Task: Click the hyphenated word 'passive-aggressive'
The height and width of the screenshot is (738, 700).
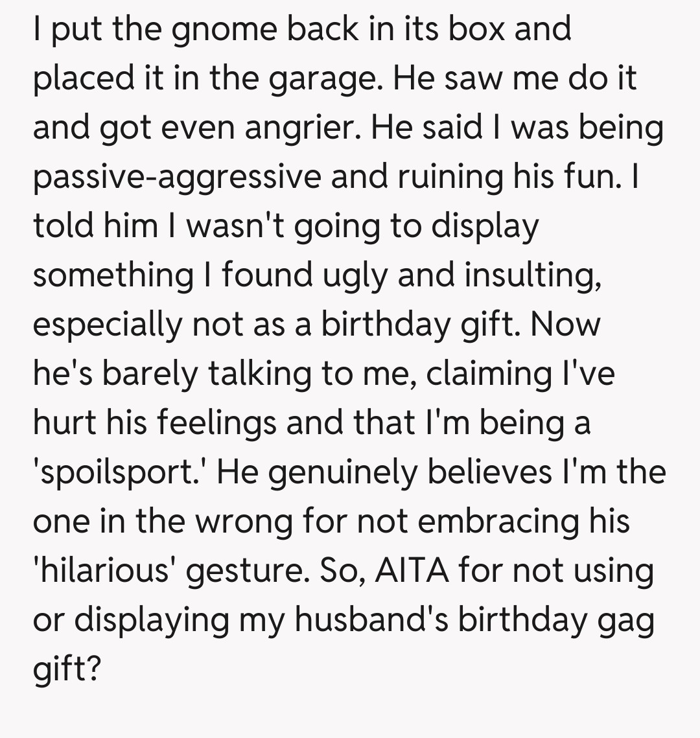Action: [177, 178]
